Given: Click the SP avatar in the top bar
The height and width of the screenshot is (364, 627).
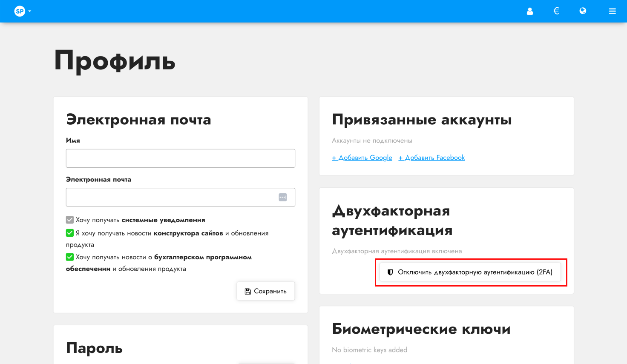Looking at the screenshot, I should coord(19,11).
